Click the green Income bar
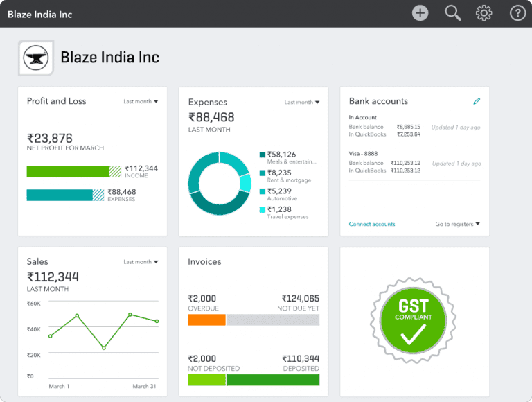This screenshot has height=402, width=532. click(x=68, y=171)
